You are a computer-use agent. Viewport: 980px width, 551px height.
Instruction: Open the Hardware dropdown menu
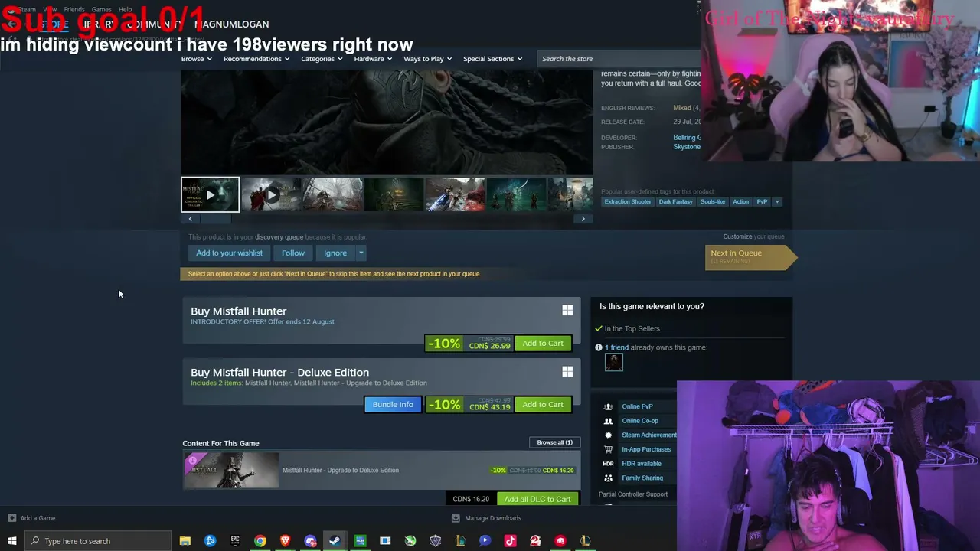click(373, 59)
